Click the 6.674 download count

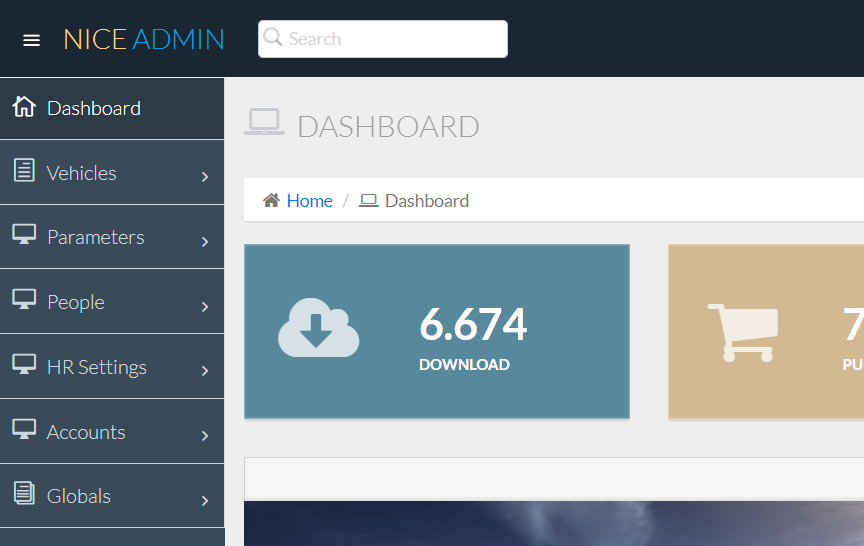pyautogui.click(x=473, y=325)
